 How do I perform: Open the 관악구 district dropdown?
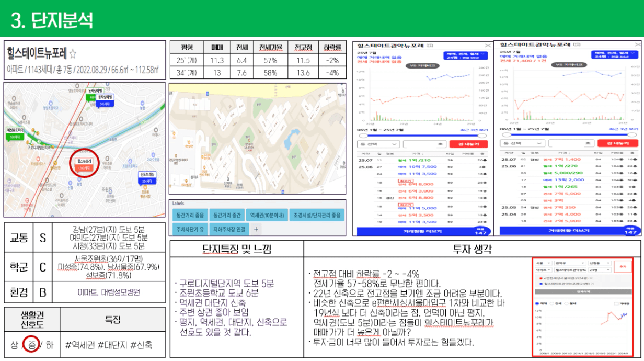click(570, 263)
